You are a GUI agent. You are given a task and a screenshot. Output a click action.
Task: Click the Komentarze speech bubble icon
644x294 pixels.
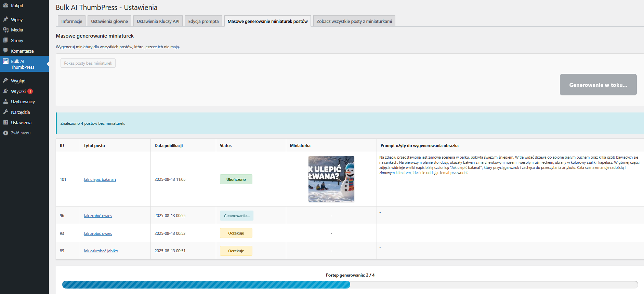5,51
